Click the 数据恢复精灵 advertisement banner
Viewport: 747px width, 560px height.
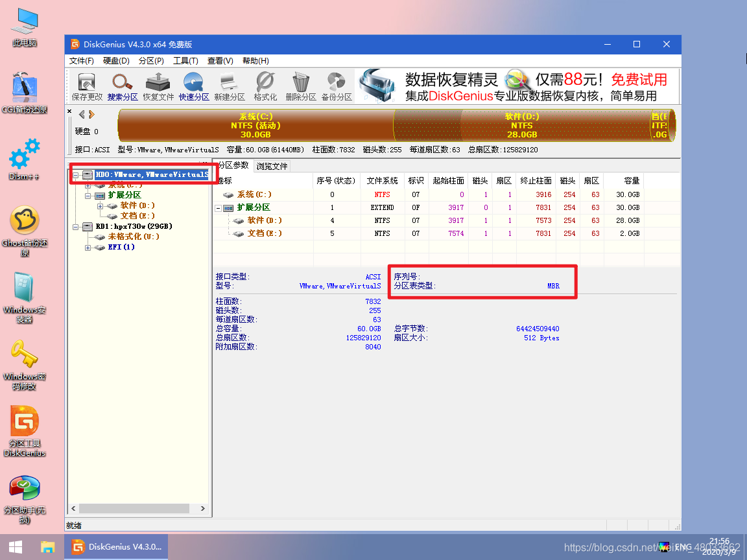tap(518, 86)
